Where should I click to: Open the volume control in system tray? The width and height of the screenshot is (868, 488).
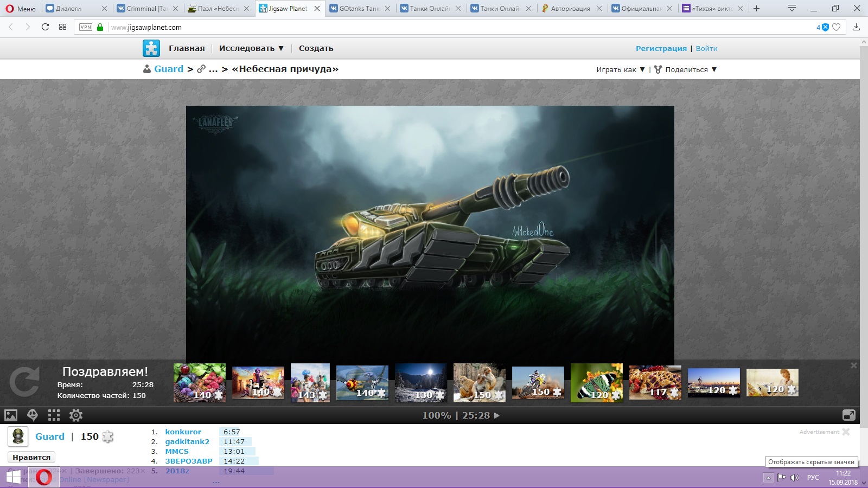pyautogui.click(x=795, y=478)
